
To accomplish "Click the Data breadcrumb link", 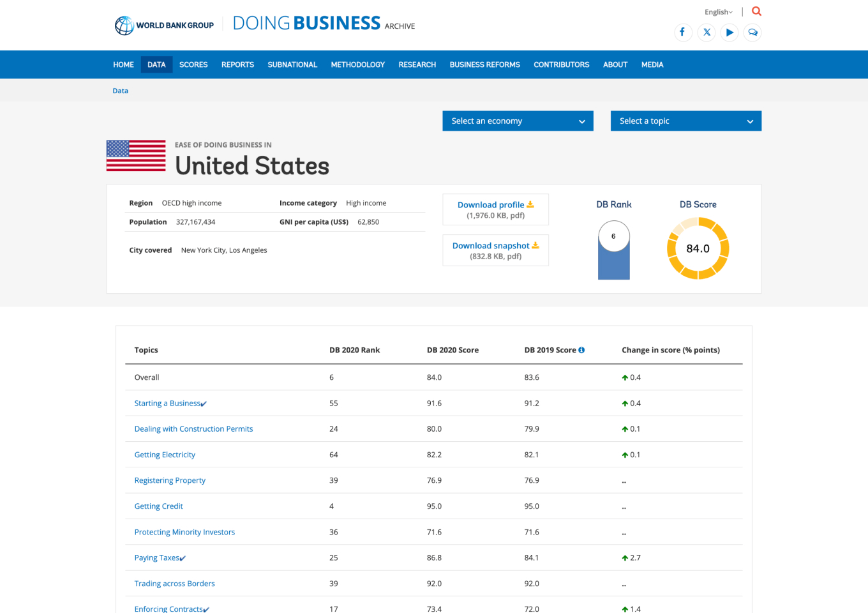I will 121,91.
